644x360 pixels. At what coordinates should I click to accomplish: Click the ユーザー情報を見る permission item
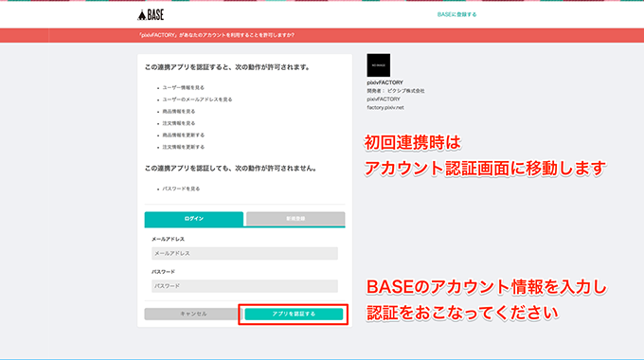click(x=183, y=87)
